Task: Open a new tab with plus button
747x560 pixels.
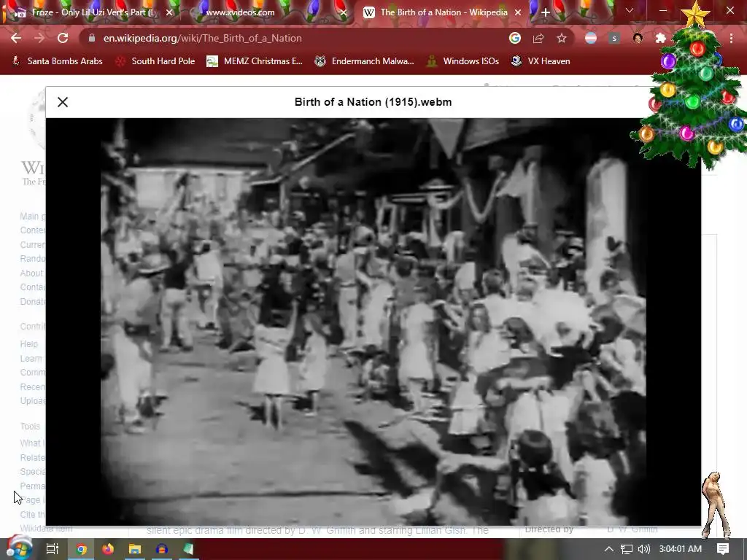Action: 546,12
